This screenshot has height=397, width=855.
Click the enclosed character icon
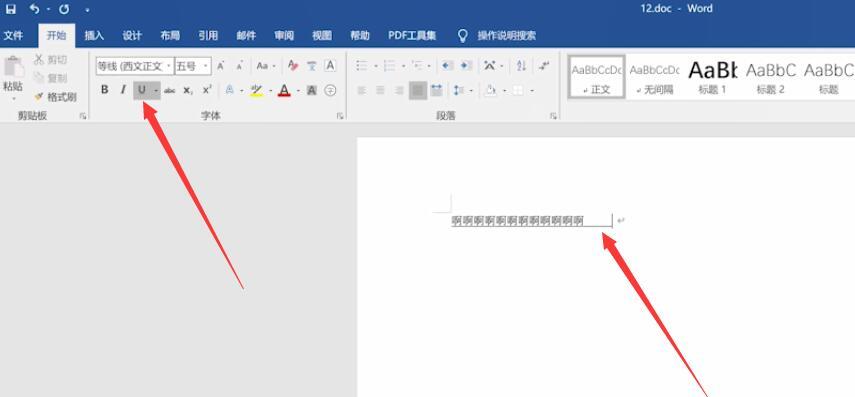click(330, 90)
